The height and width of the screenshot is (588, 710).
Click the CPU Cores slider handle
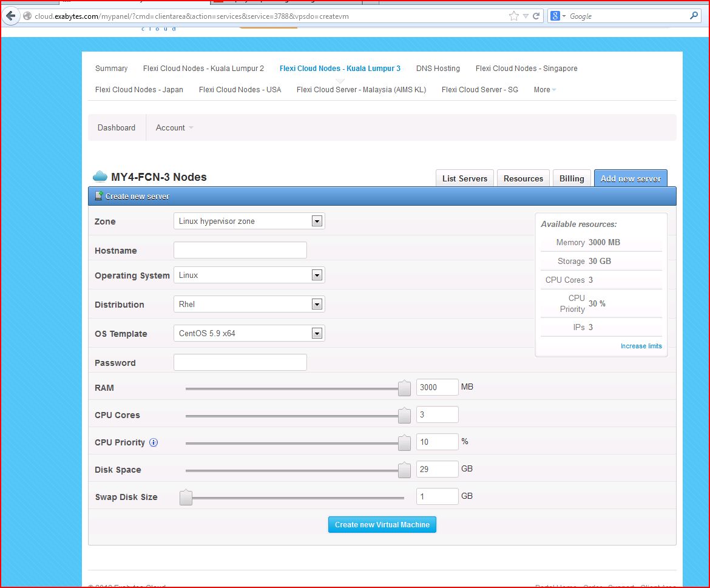[404, 415]
